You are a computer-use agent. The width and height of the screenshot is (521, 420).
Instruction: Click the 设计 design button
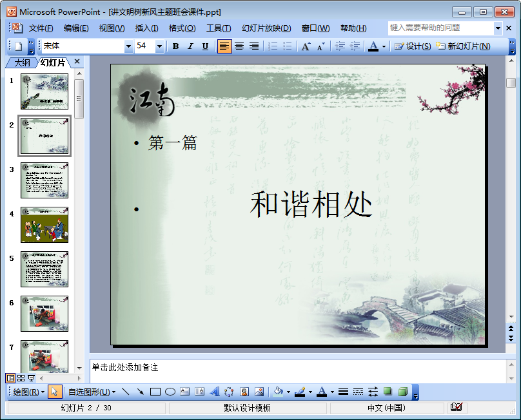pos(413,46)
